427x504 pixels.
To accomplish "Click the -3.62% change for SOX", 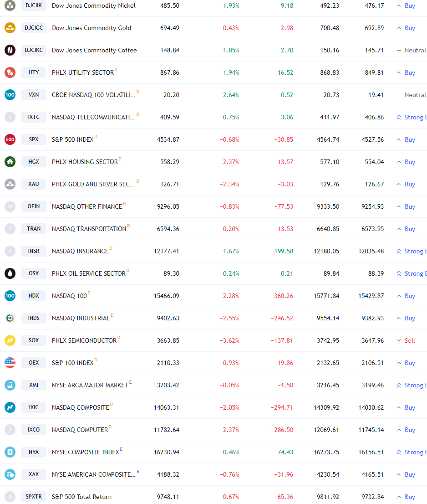I will tap(229, 340).
